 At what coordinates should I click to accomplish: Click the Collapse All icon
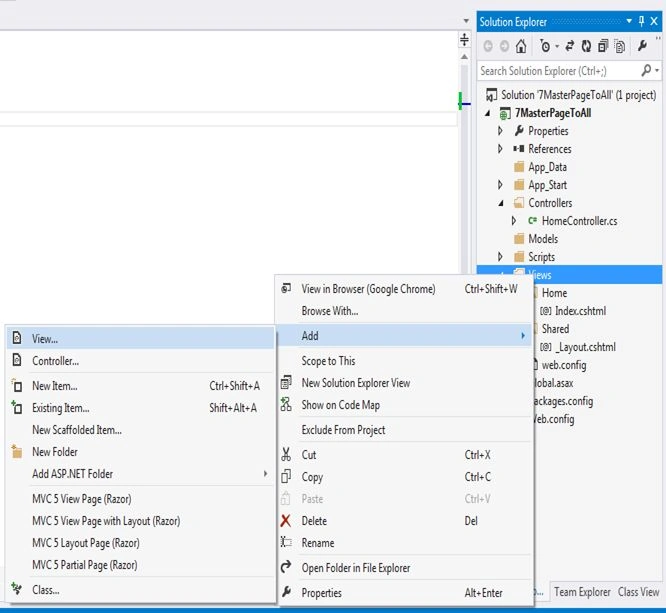[603, 46]
